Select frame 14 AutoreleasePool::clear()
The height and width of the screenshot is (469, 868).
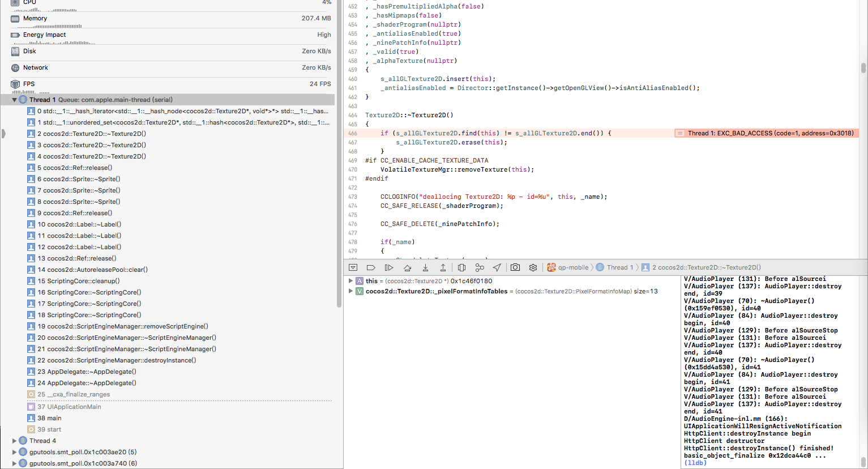[87, 270]
